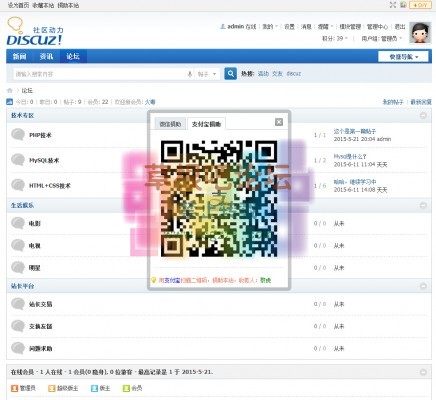Viewport: 436px width, 400px height.
Task: Click the speech bubble icon beside PHP技术
Action: click(18, 135)
